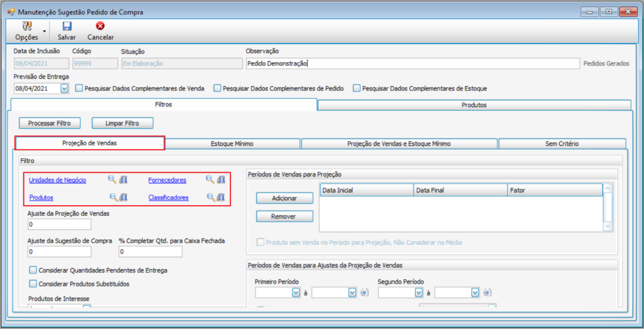Expand the Opções dropdown arrow
This screenshot has height=329, width=644.
click(x=44, y=31)
